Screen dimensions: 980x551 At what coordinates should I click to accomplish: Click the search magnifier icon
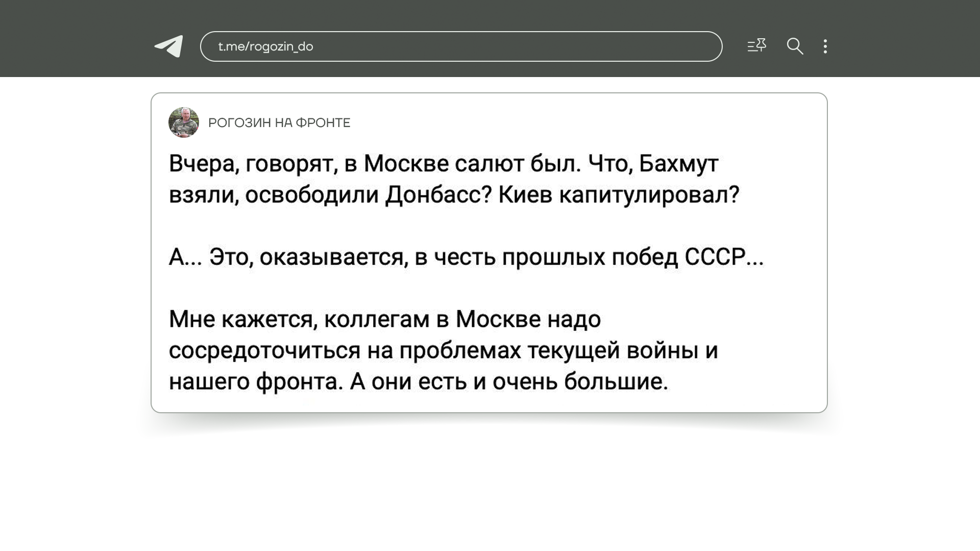tap(795, 46)
